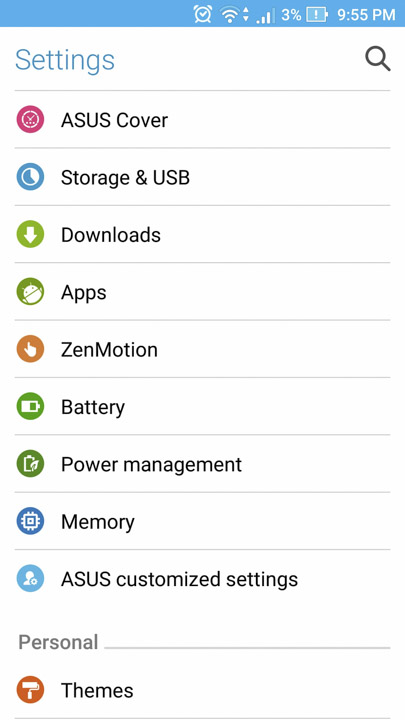Tap the Power management leaf icon

[30, 464]
